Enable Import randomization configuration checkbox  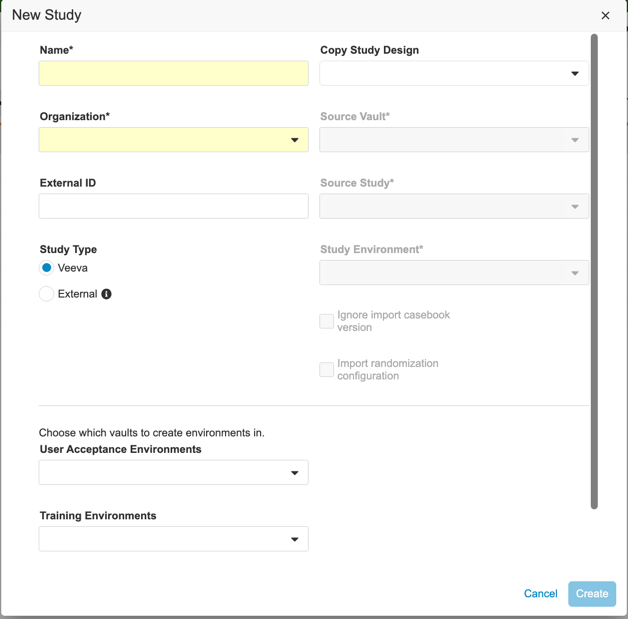(x=327, y=370)
